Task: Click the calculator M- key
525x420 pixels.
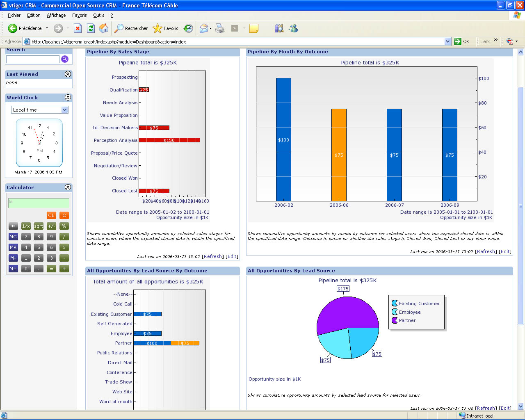Action: click(13, 258)
